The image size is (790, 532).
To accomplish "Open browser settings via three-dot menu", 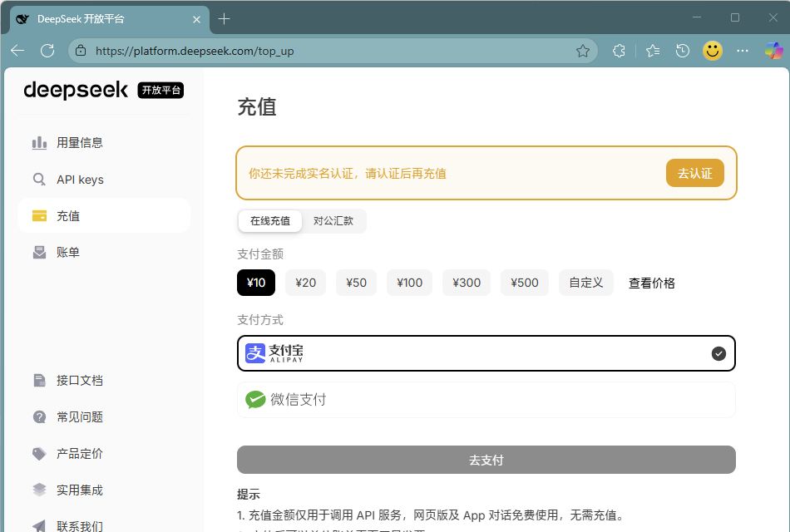I will 743,50.
